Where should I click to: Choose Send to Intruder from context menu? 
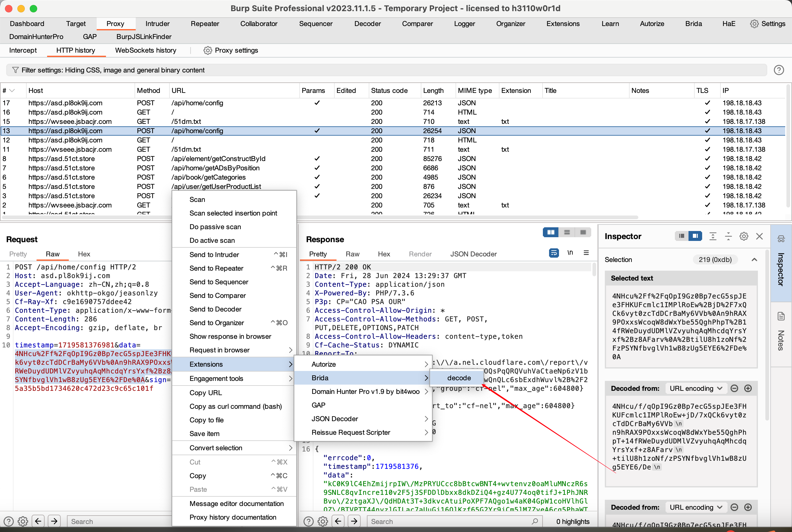[x=234, y=255]
